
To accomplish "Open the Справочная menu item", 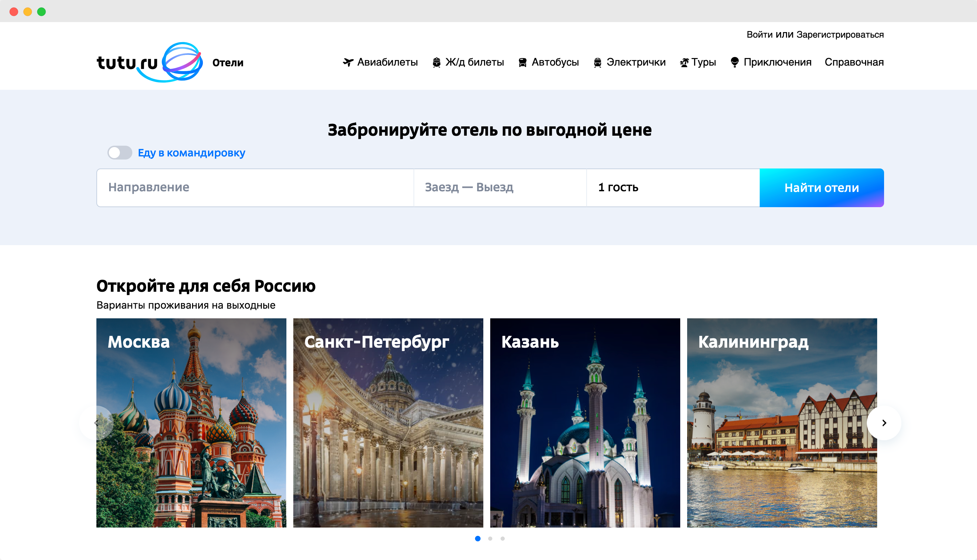I will [854, 62].
